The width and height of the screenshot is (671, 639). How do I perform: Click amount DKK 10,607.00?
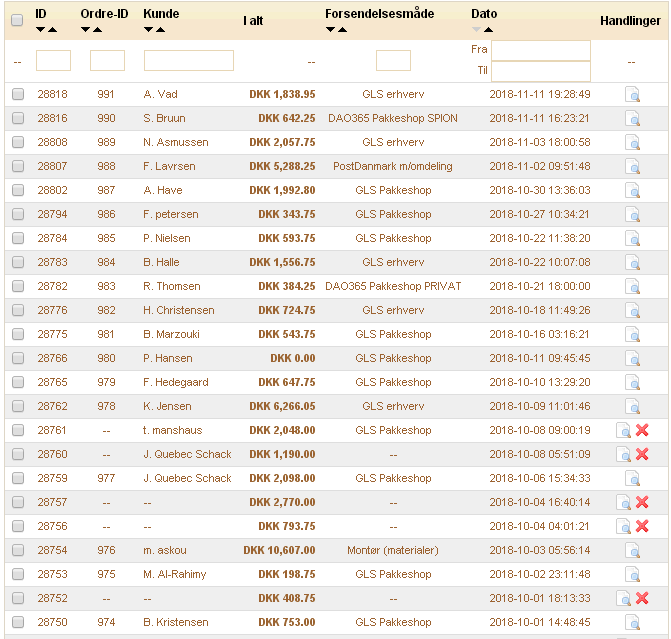pos(279,550)
